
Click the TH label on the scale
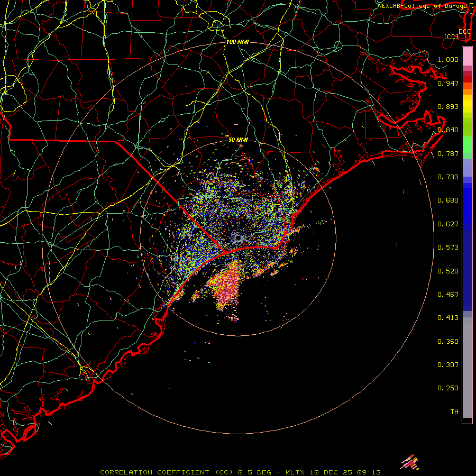tap(454, 412)
